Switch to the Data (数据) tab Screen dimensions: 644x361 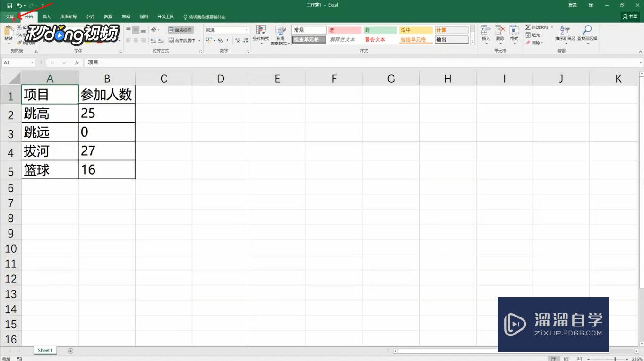click(108, 17)
